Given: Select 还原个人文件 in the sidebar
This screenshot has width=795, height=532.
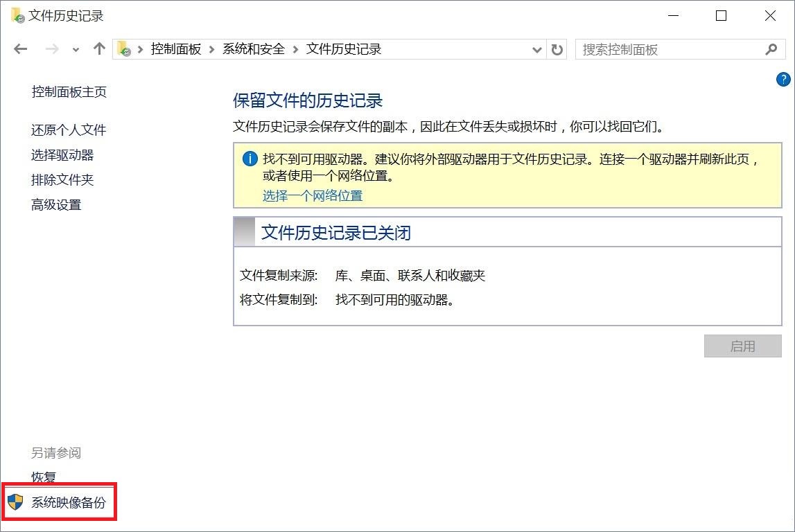Looking at the screenshot, I should coord(68,130).
